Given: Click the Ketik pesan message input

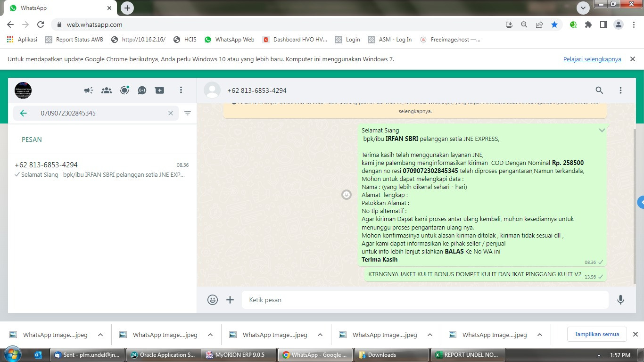Looking at the screenshot, I should point(425,300).
